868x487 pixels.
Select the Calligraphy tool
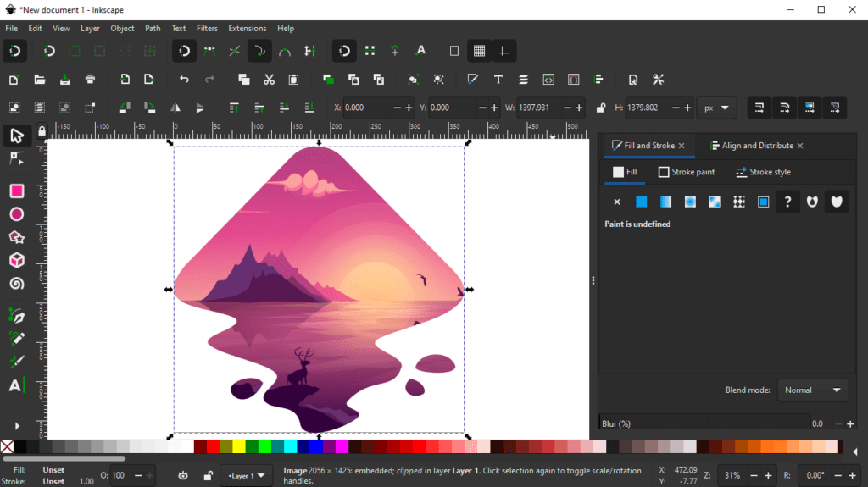pos(17,362)
